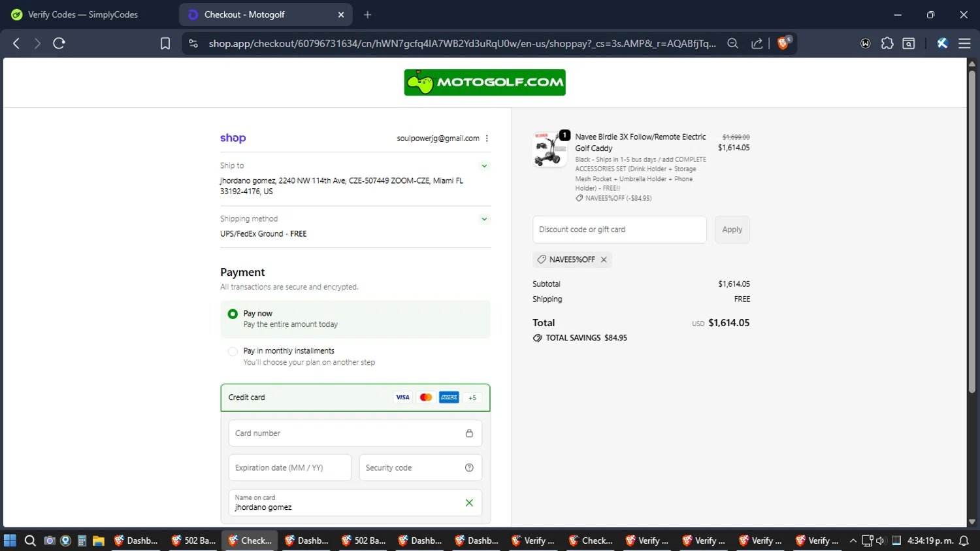Open the notifications bell in the tray
Viewport: 980px width, 551px height.
click(964, 541)
